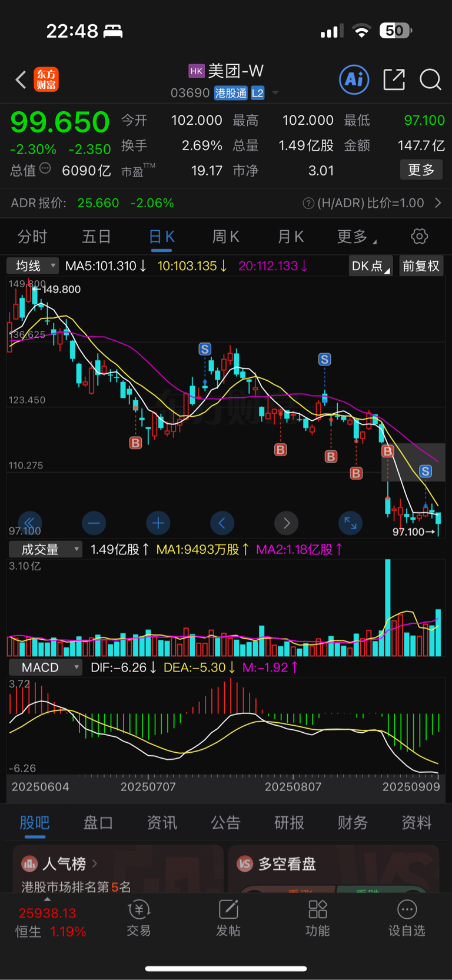Tap the share export icon
The height and width of the screenshot is (980, 452).
(x=394, y=79)
